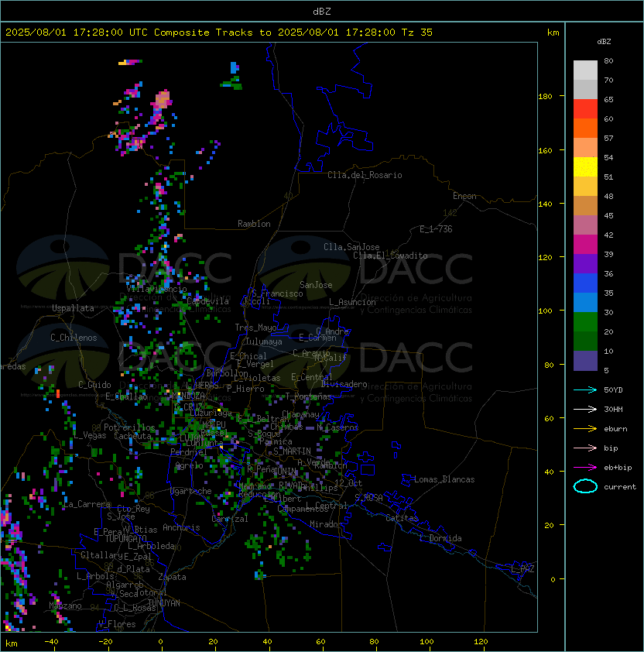Click the Manzano map label
The height and width of the screenshot is (652, 644).
65,606
